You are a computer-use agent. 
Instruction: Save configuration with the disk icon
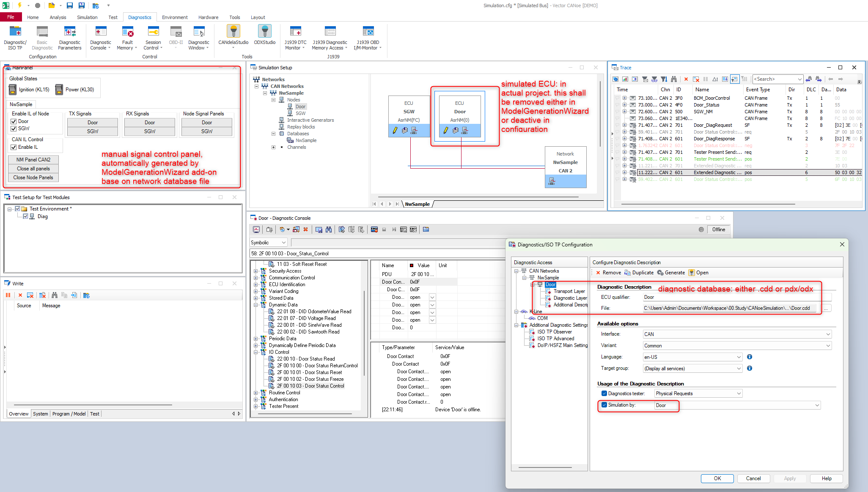tap(70, 5)
